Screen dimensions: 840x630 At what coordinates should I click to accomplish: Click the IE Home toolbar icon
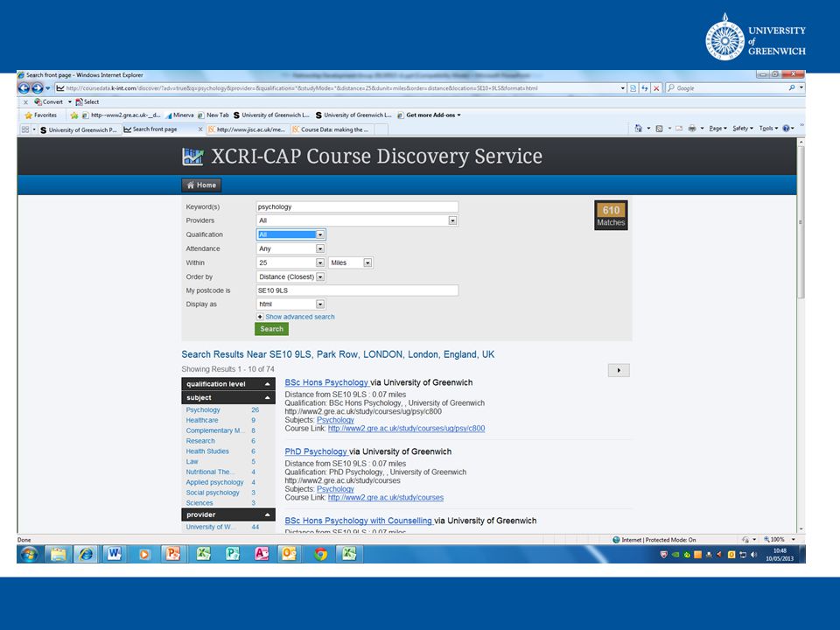click(x=638, y=129)
